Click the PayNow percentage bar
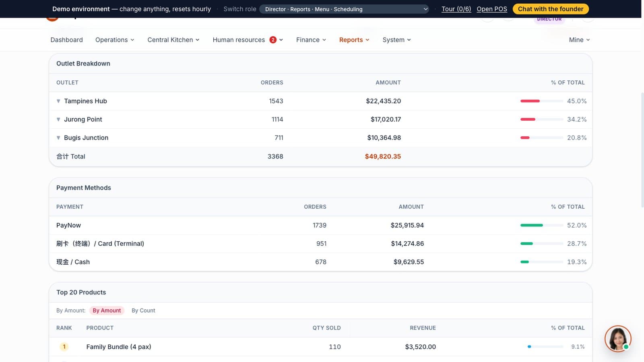Image resolution: width=644 pixels, height=362 pixels. [x=542, y=225]
